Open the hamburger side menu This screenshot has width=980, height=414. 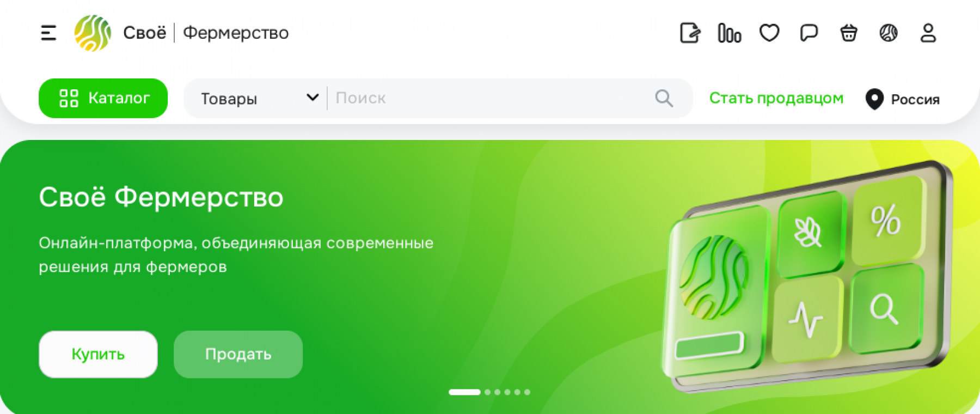[x=48, y=33]
